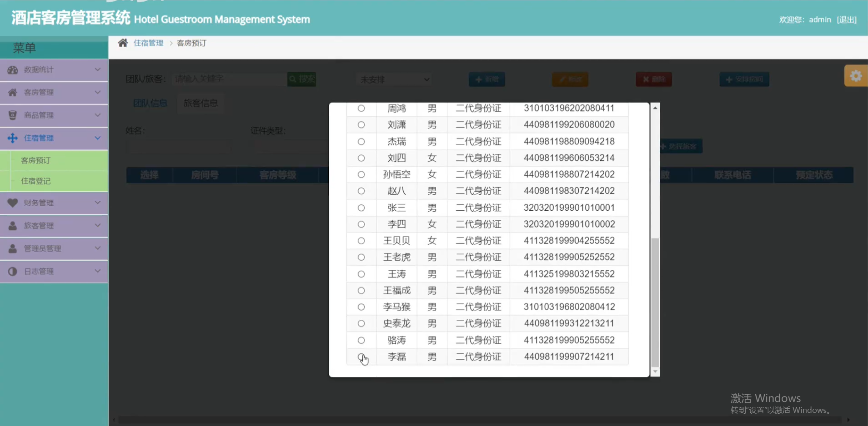
Task: Expand the 日志管理 menu chevron
Action: point(97,271)
